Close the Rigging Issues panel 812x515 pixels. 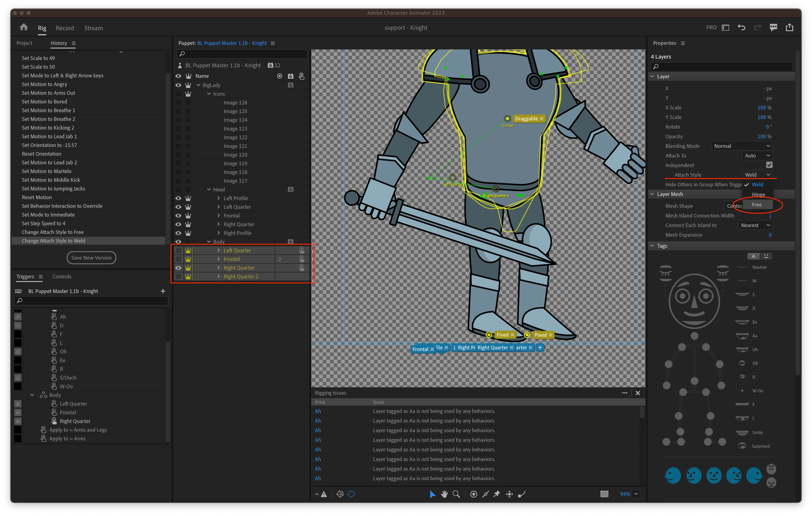click(x=638, y=393)
